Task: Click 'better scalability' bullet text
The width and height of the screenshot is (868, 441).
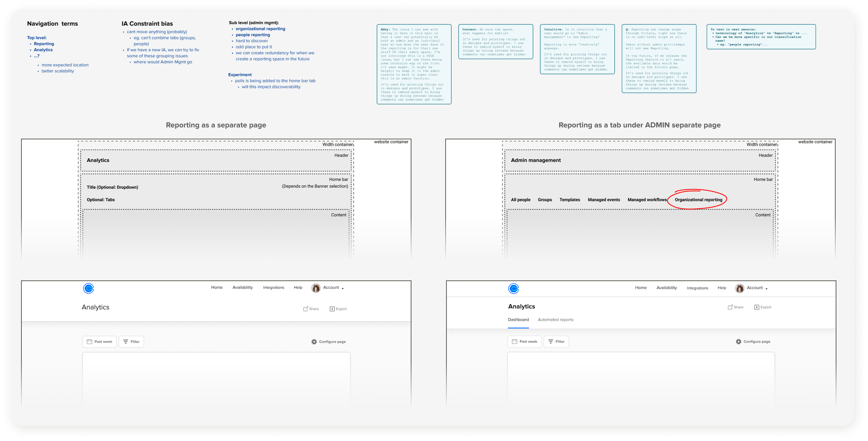Action: [58, 71]
